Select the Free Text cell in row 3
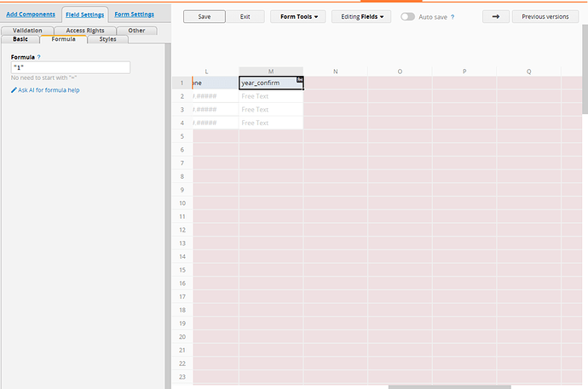The image size is (588, 389). 271,109
